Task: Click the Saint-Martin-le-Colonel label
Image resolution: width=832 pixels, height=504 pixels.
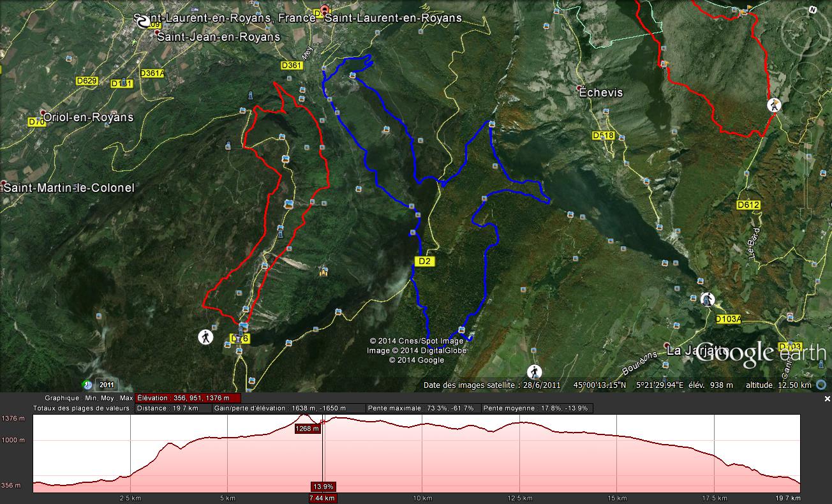Action: [x=70, y=188]
